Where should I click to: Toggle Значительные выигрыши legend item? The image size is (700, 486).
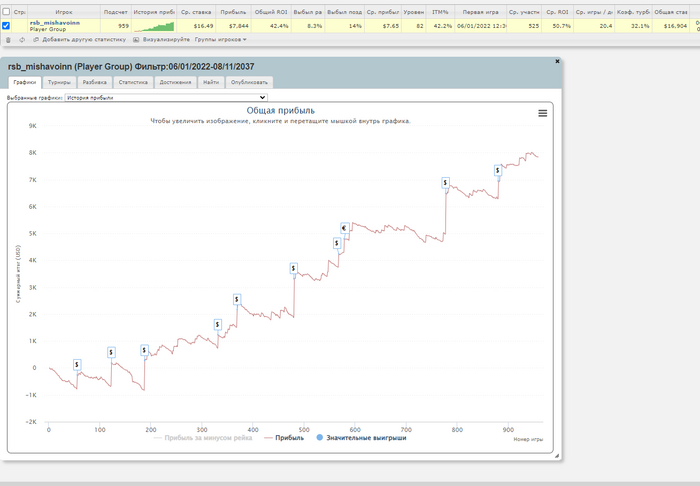point(361,438)
